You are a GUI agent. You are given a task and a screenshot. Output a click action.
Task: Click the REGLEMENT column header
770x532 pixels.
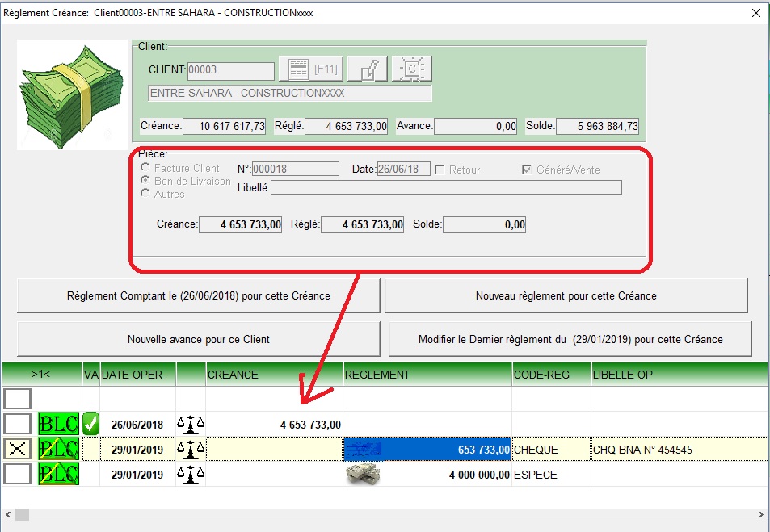427,375
